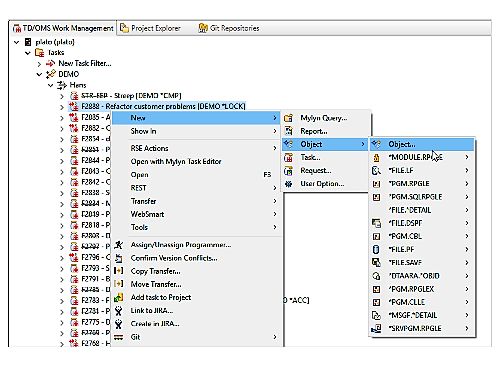This screenshot has height=370, width=500.
Task: Click the New menu entry
Action: pos(196,118)
